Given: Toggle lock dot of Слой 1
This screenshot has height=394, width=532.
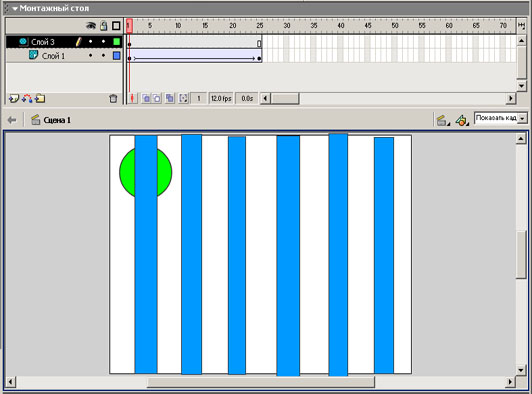Looking at the screenshot, I should tap(103, 55).
